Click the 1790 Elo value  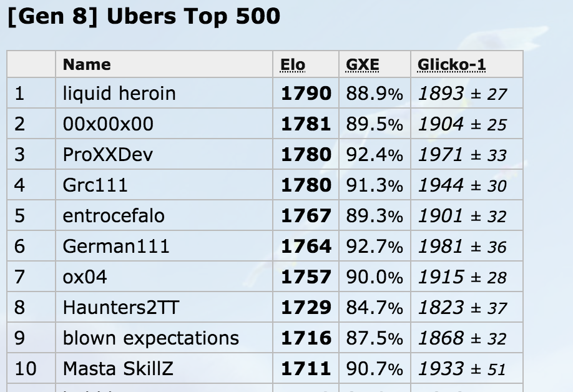(x=306, y=93)
